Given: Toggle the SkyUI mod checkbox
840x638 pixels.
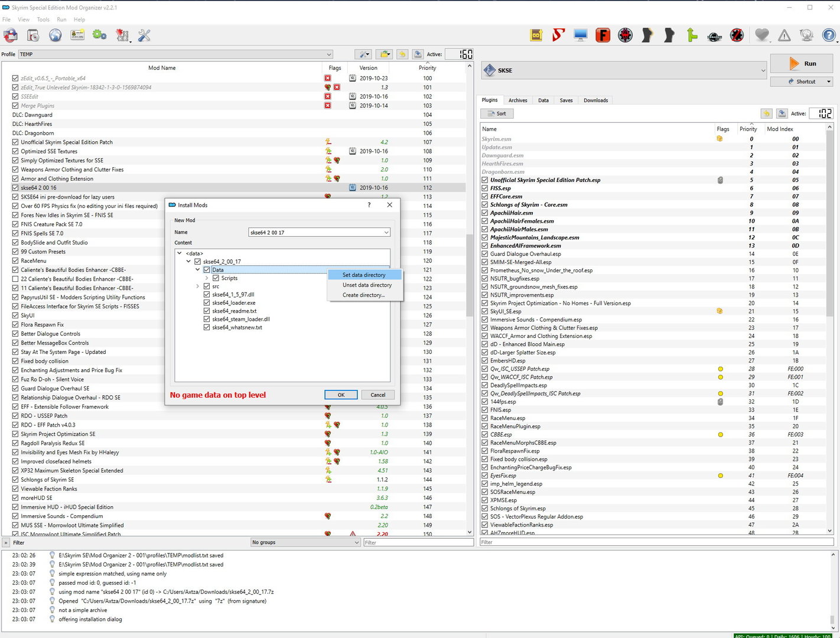Looking at the screenshot, I should 15,315.
